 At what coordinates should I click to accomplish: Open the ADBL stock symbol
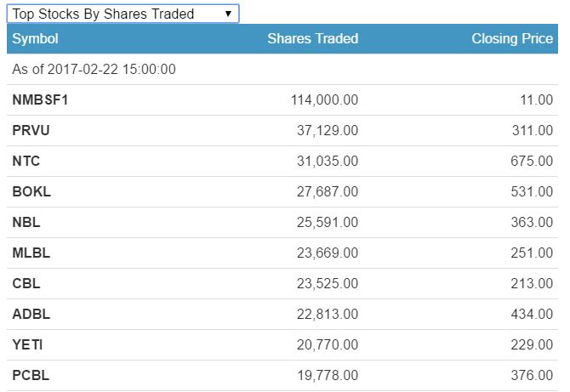tap(31, 315)
